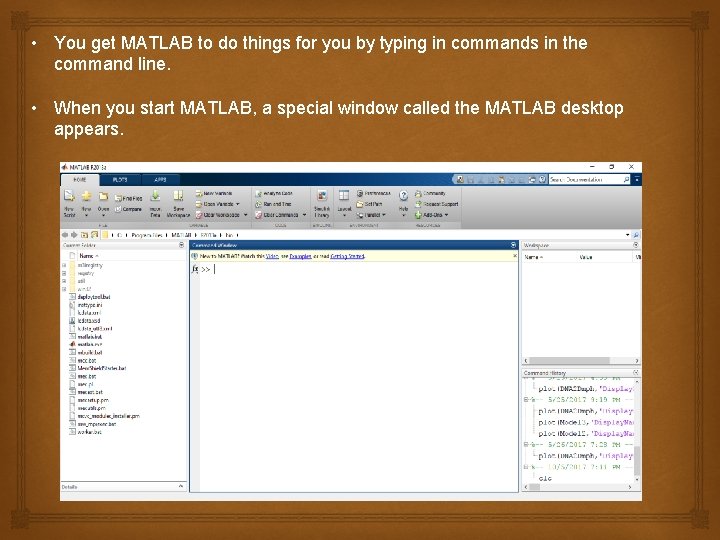
Task: Click the browse for folder icon
Action: point(95,235)
